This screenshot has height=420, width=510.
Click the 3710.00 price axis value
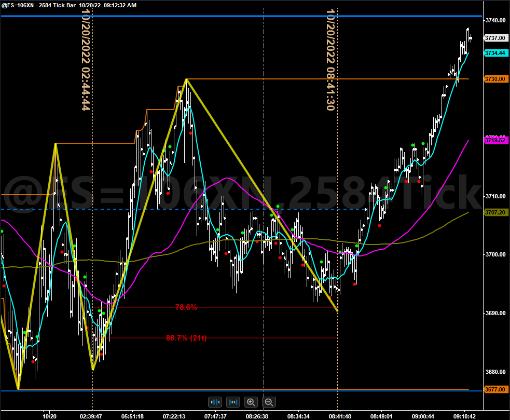[495, 196]
